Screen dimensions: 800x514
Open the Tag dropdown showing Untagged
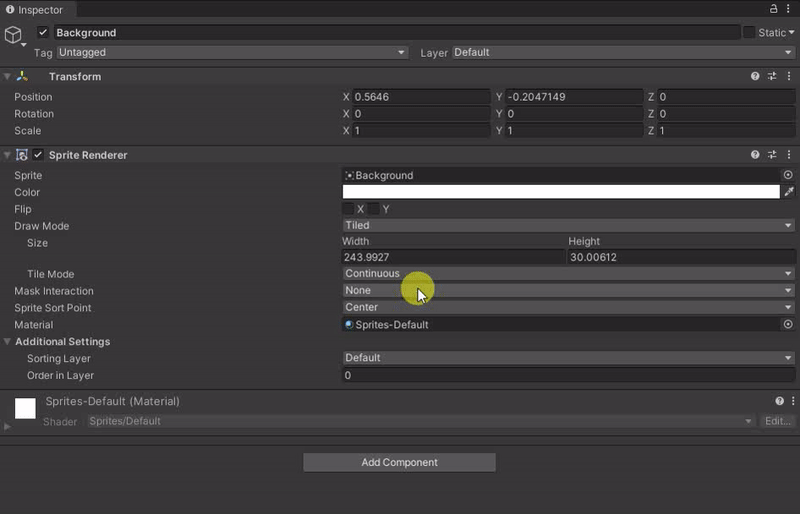pos(232,52)
